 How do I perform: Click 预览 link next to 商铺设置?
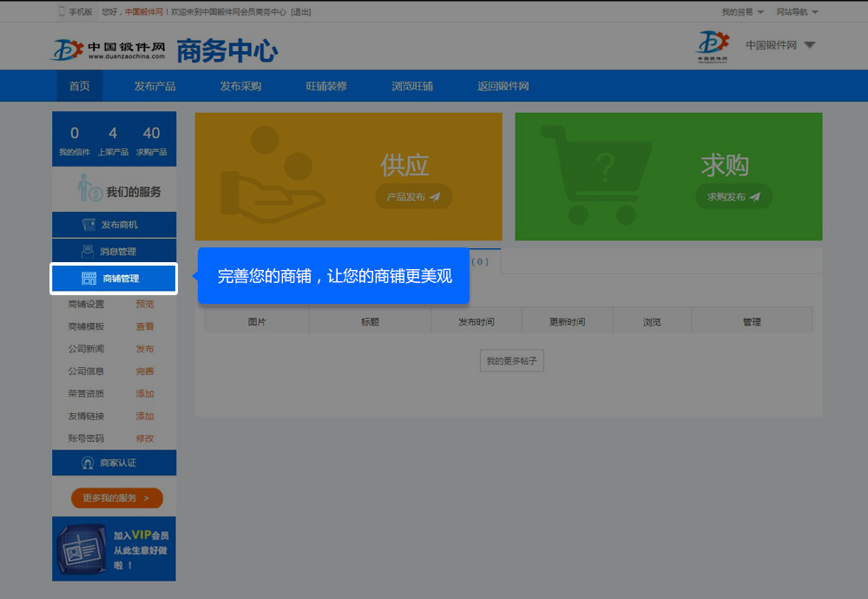click(145, 304)
